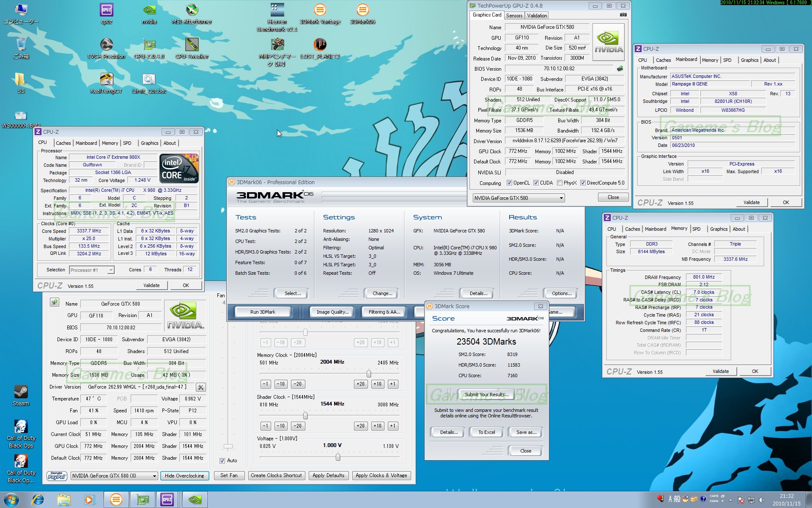Click BIOS save chip icon in GPU-Z
Screen dimensions: 812x508
(620, 69)
